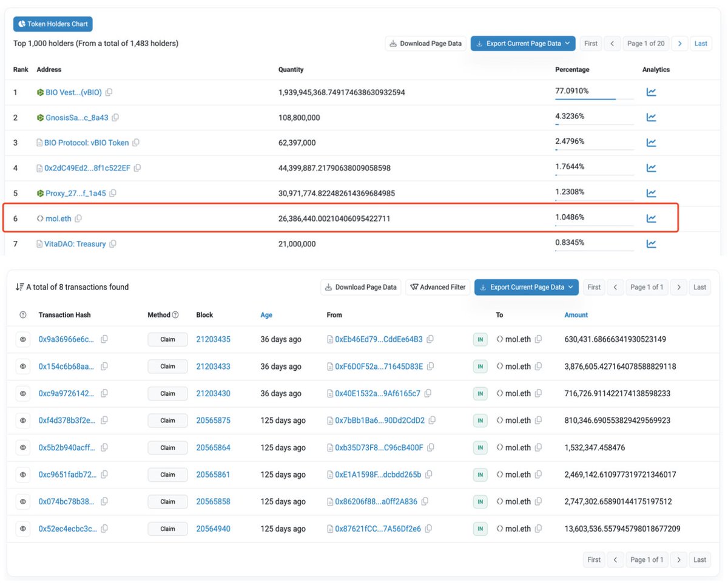
Task: Open Export Current Page Data dropdown for holders
Action: pos(523,44)
